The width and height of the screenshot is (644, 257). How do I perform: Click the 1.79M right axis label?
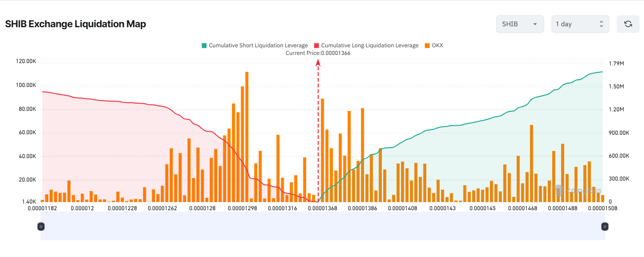click(617, 64)
